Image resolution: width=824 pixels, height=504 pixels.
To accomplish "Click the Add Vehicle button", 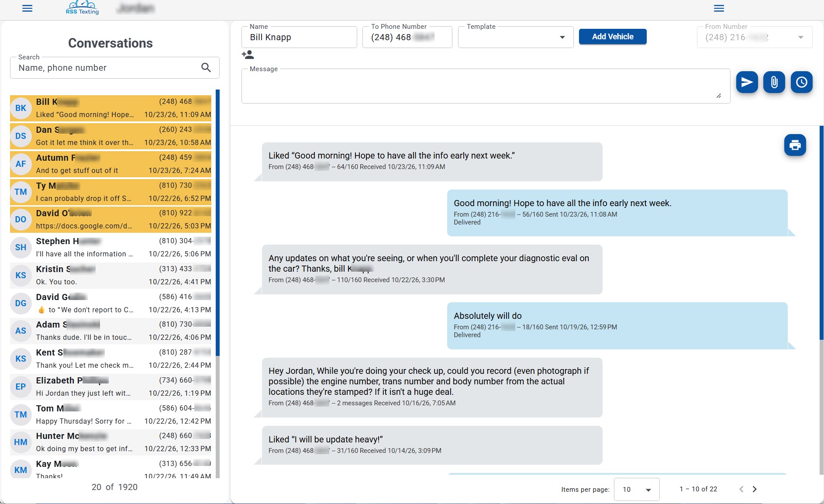I will (612, 37).
